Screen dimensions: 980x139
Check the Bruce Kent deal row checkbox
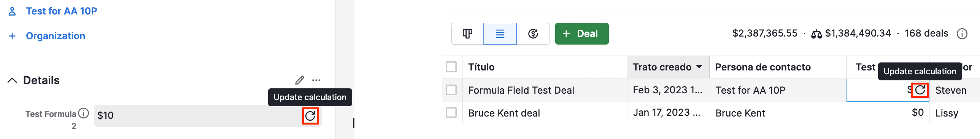[451, 113]
